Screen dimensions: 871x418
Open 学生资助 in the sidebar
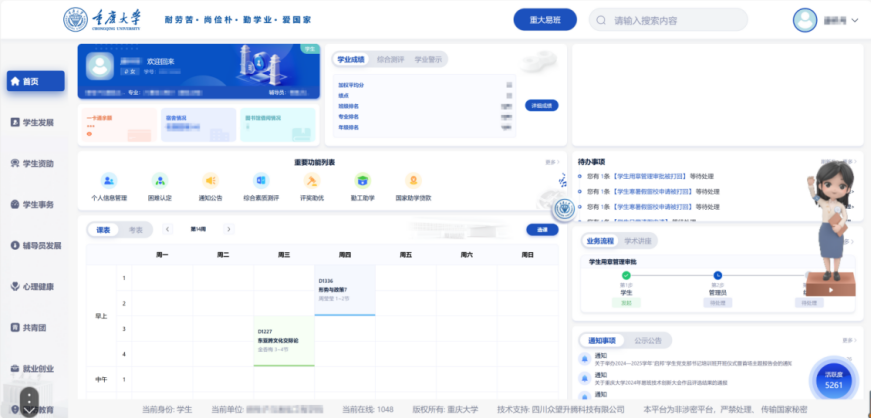31,163
